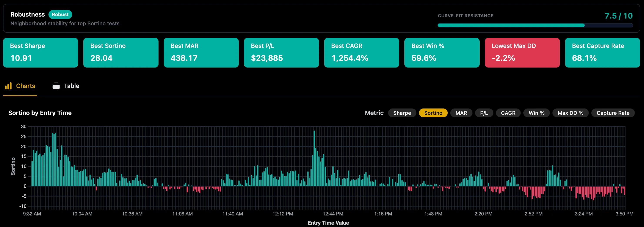Image resolution: width=644 pixels, height=227 pixels.
Task: Click the Entry Time Value axis title
Action: tap(328, 223)
